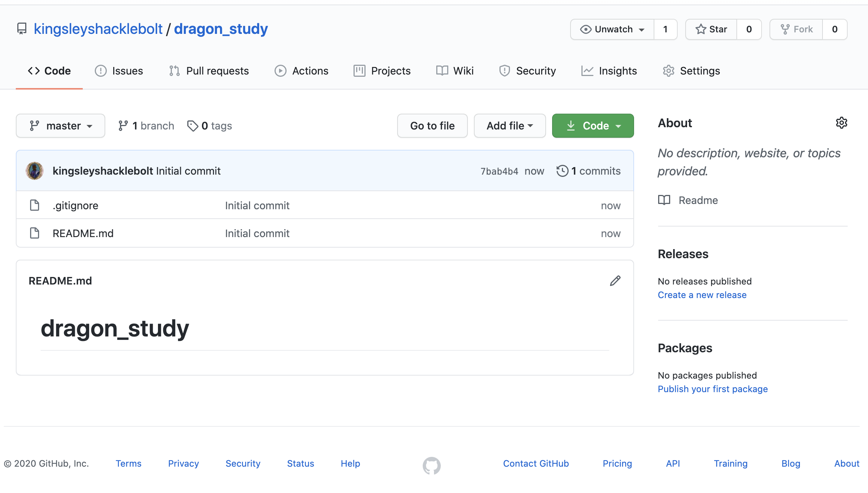View the 0 tags list
The image size is (868, 493).
tap(209, 126)
